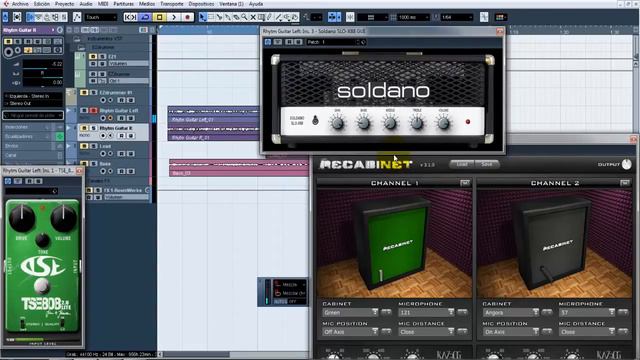Viewport: 640px width, 360px height.
Task: Turn the TSE808 Drive knob
Action: [22, 219]
